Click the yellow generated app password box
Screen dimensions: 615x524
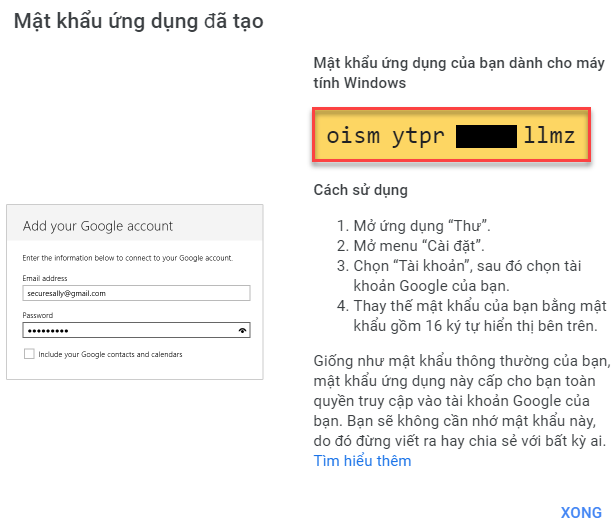[x=451, y=136]
